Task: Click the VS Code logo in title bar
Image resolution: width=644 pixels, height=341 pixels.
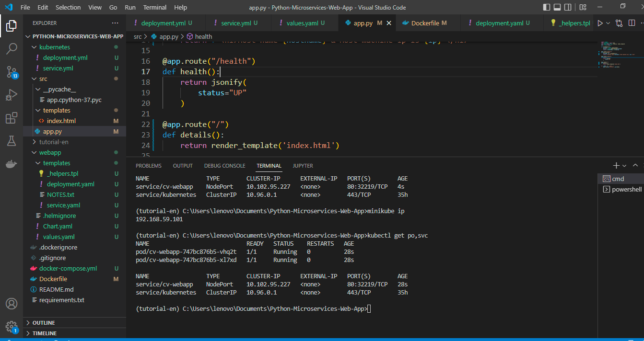Action: pos(8,7)
